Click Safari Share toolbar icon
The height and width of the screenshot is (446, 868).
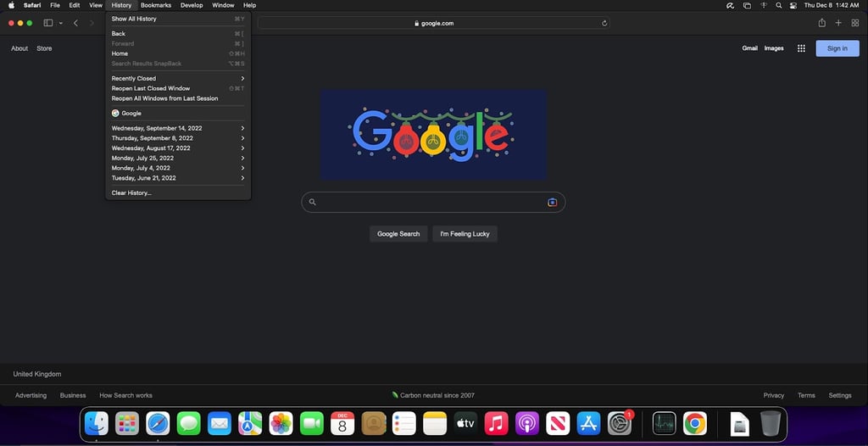(x=821, y=23)
